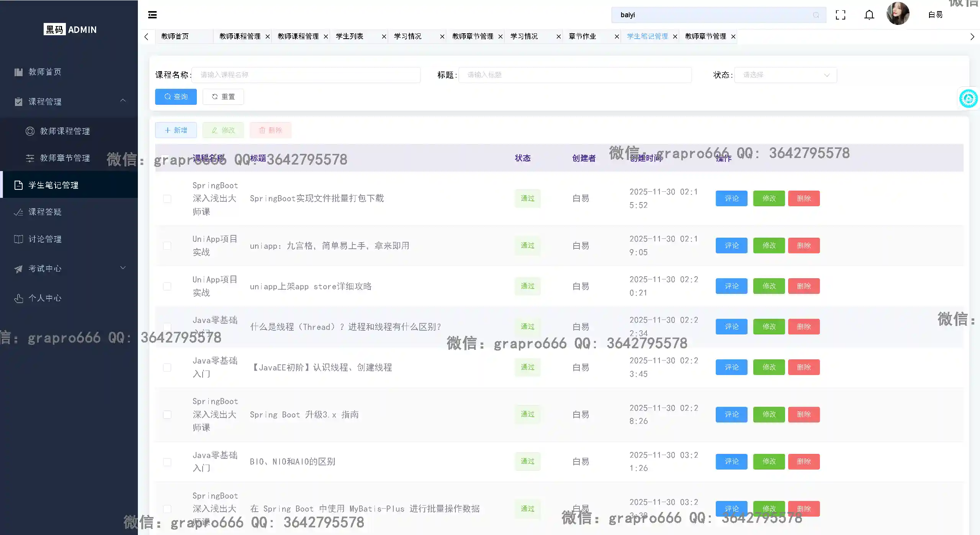Click the 课程名称 input field
980x535 pixels.
(x=306, y=75)
